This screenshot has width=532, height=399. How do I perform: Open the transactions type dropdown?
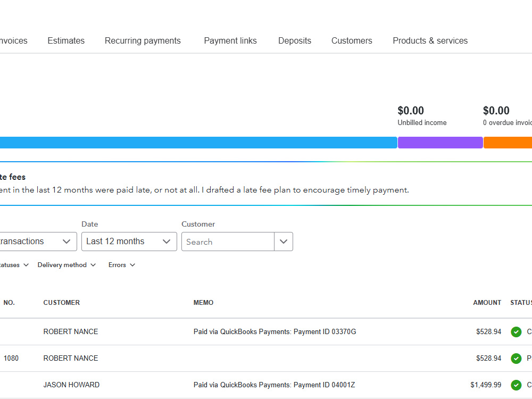point(38,242)
